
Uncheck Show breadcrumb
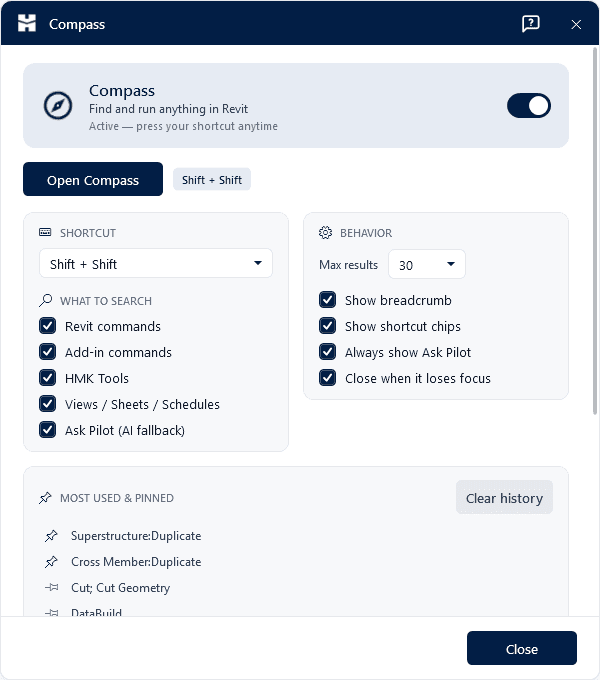327,300
